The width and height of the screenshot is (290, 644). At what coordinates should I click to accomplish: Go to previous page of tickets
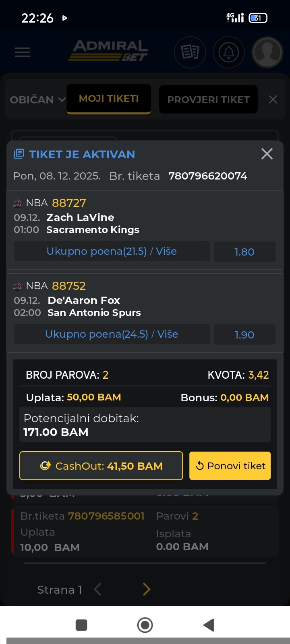97,590
